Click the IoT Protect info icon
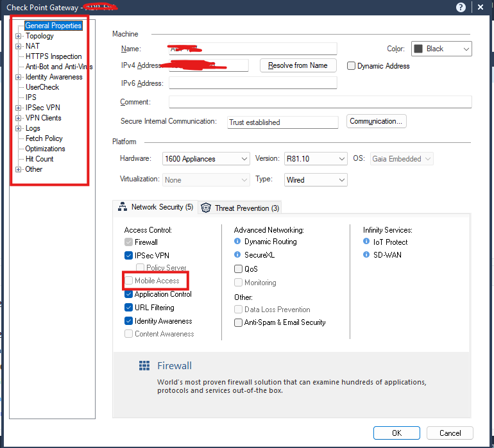 tap(366, 241)
